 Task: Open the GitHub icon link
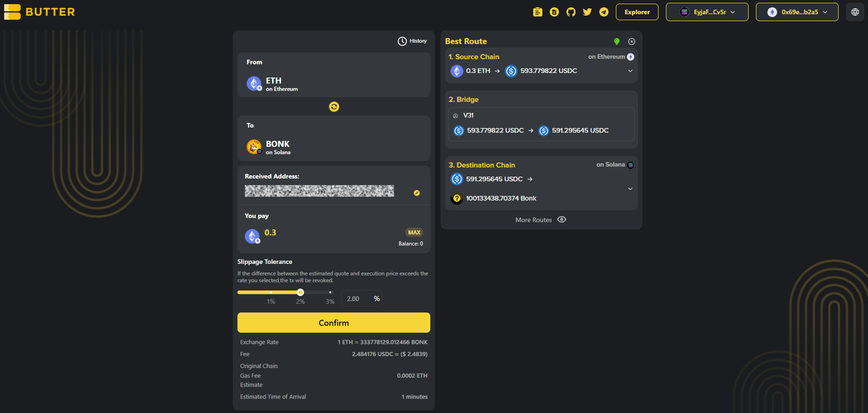click(571, 12)
